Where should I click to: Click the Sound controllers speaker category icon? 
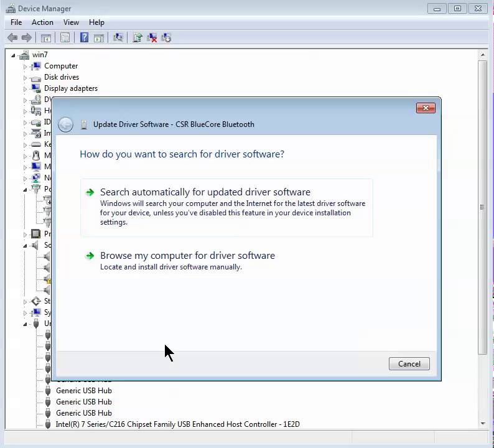(35, 245)
